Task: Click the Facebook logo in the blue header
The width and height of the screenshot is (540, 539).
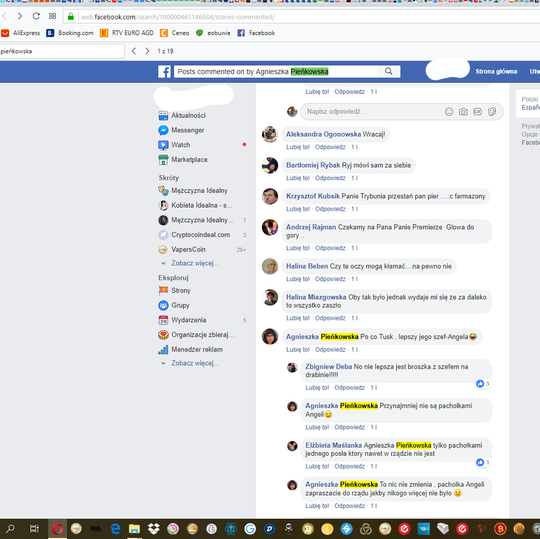Action: (x=164, y=72)
